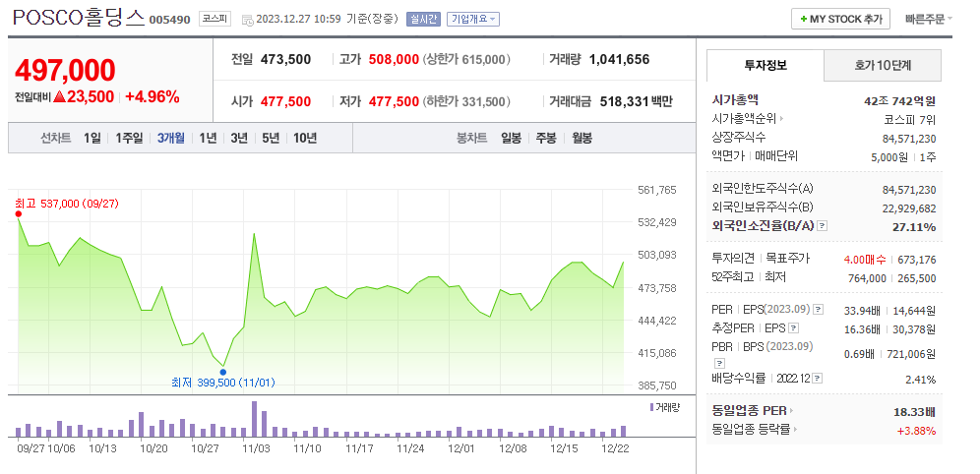This screenshot has height=474, width=980.
Task: Open the 시가총액순위 ranking link
Action: coord(748,119)
